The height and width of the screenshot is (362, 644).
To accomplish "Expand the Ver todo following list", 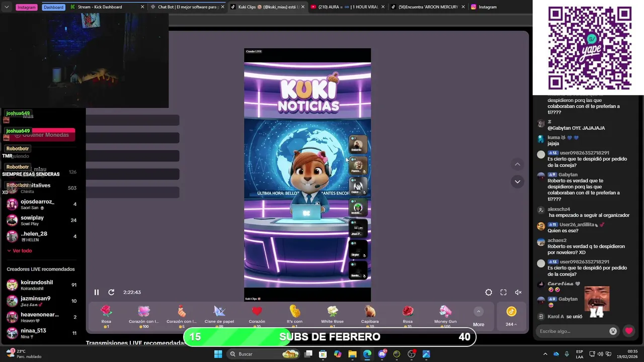I will pyautogui.click(x=19, y=250).
